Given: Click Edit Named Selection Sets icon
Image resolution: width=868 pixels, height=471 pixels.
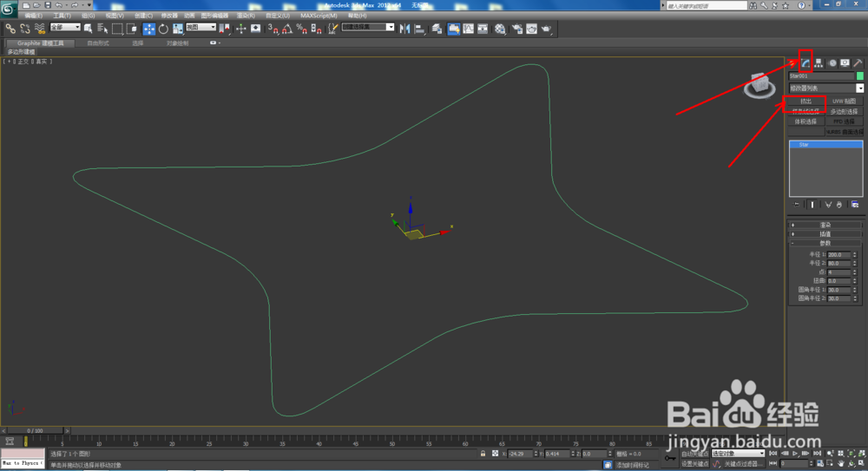Looking at the screenshot, I should click(x=332, y=29).
